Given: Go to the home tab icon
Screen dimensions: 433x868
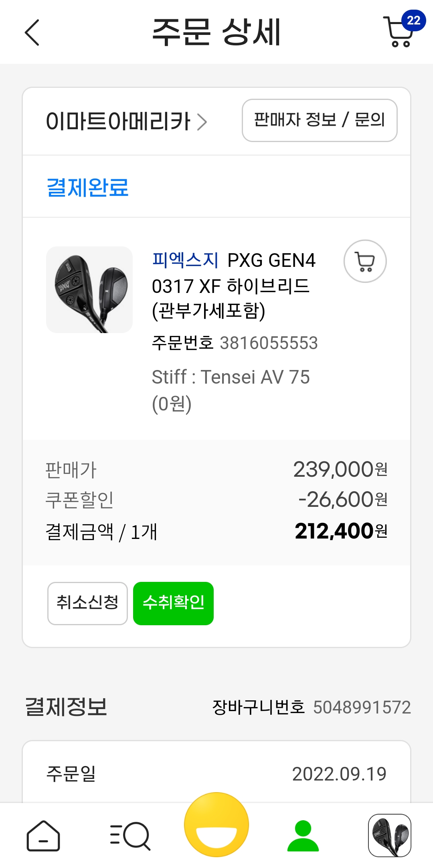Looking at the screenshot, I should [x=43, y=836].
